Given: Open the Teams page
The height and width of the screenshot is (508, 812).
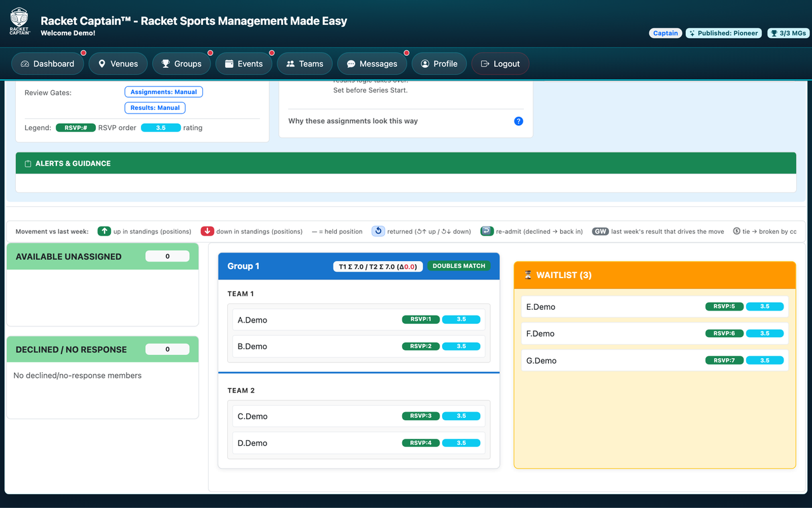Looking at the screenshot, I should pos(304,63).
